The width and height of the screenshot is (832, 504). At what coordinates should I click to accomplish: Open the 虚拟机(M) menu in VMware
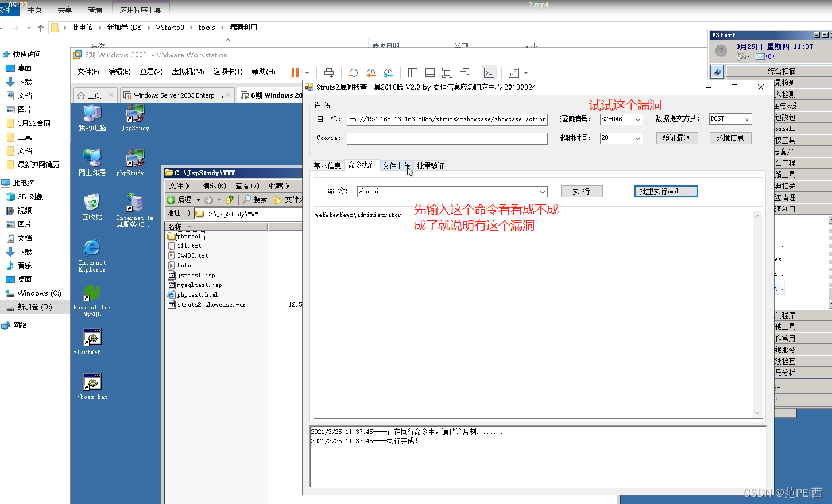(x=188, y=72)
